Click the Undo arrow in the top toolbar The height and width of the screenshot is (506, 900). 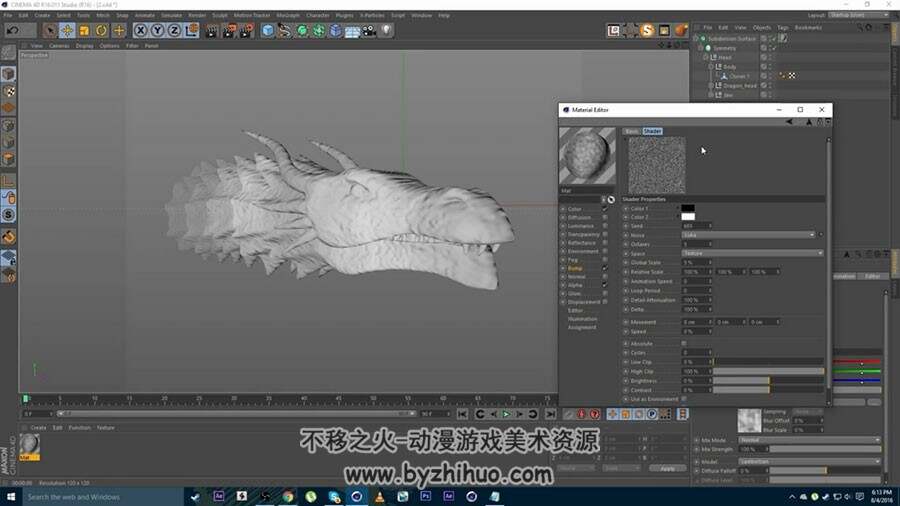pyautogui.click(x=13, y=30)
